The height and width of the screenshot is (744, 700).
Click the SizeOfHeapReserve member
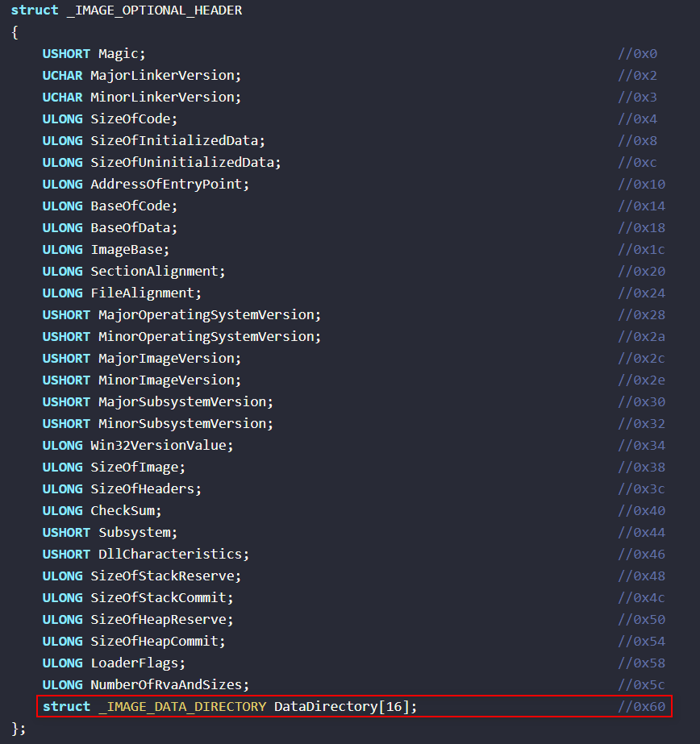coord(161,620)
